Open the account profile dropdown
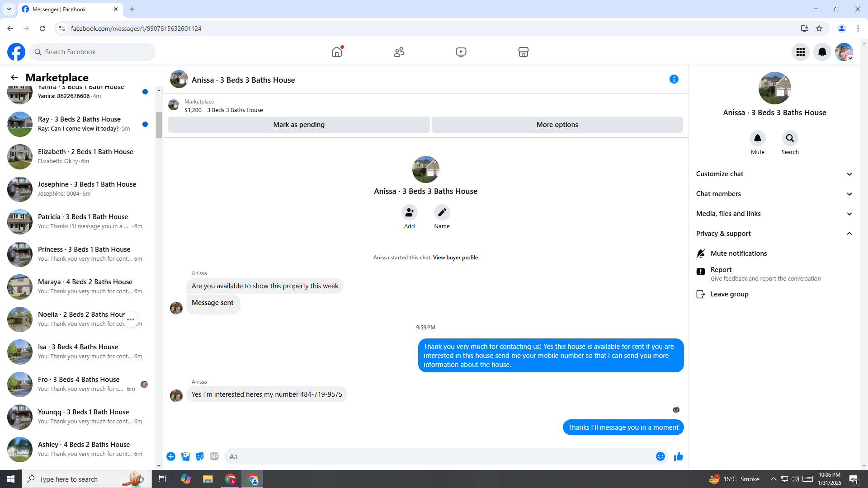 point(844,52)
